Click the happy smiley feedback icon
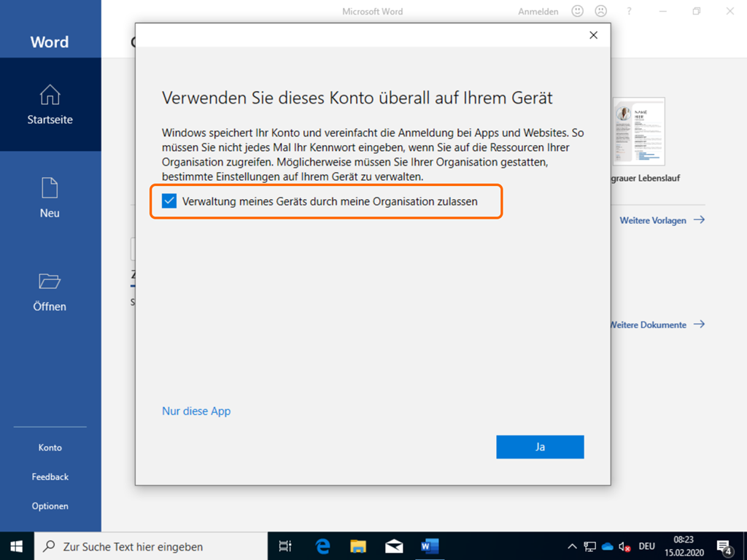Screen dimensions: 747x560 click(x=577, y=12)
